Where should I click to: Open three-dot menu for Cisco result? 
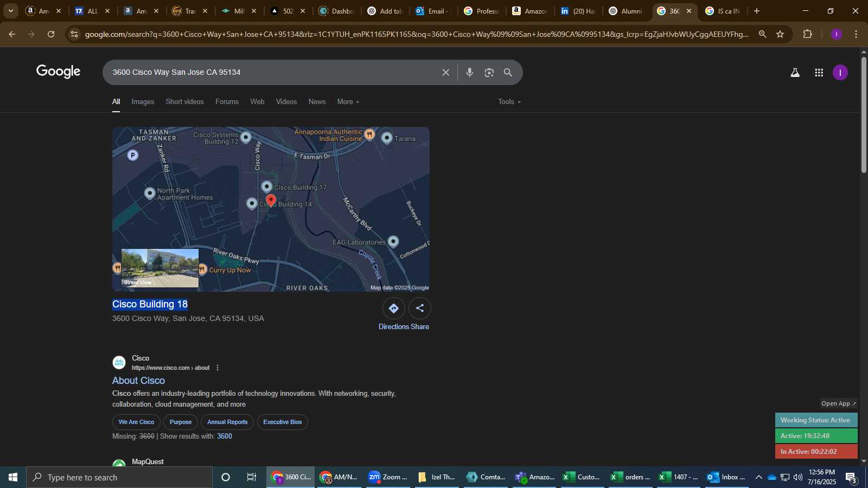tap(218, 368)
